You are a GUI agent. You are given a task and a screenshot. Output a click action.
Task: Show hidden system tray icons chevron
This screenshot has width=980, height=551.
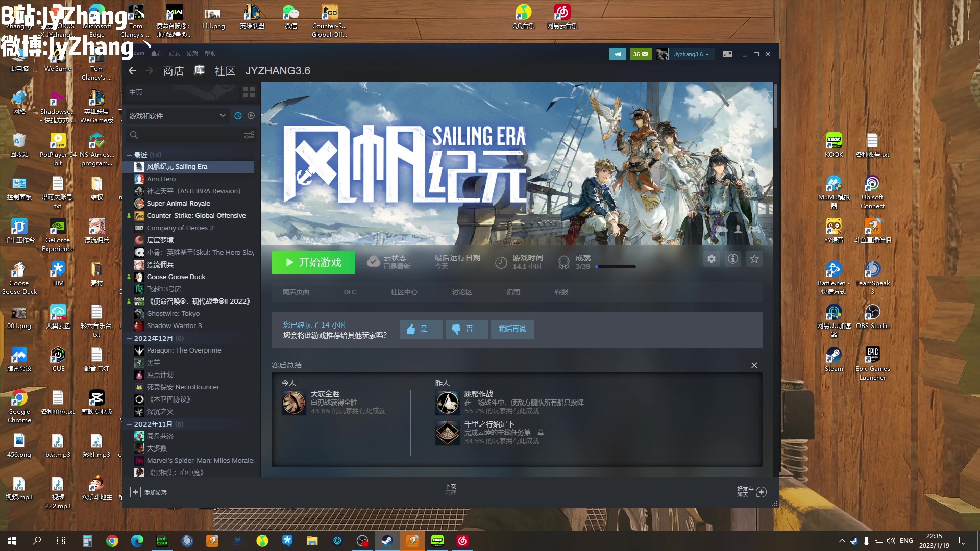tap(842, 541)
